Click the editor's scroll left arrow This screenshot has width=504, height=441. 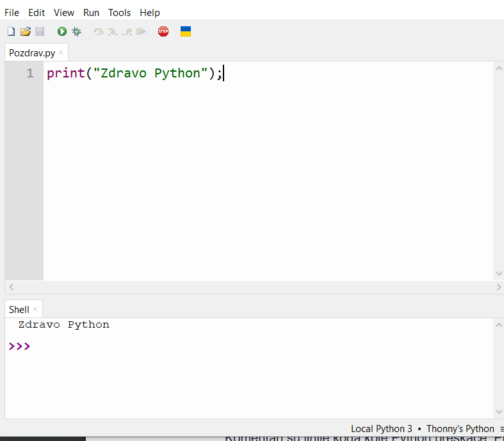12,287
